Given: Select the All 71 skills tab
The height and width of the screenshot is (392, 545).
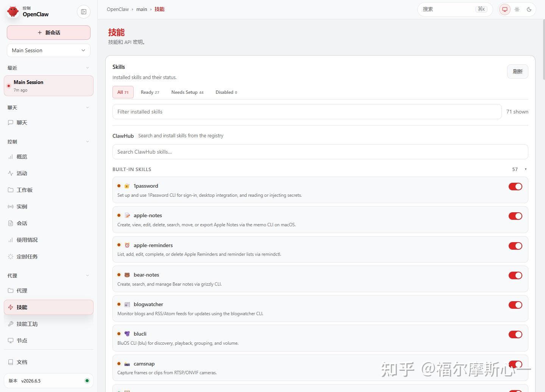Looking at the screenshot, I should (123, 92).
